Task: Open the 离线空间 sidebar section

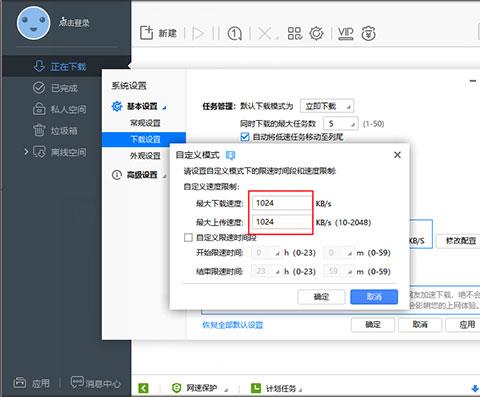Action: (x=59, y=152)
